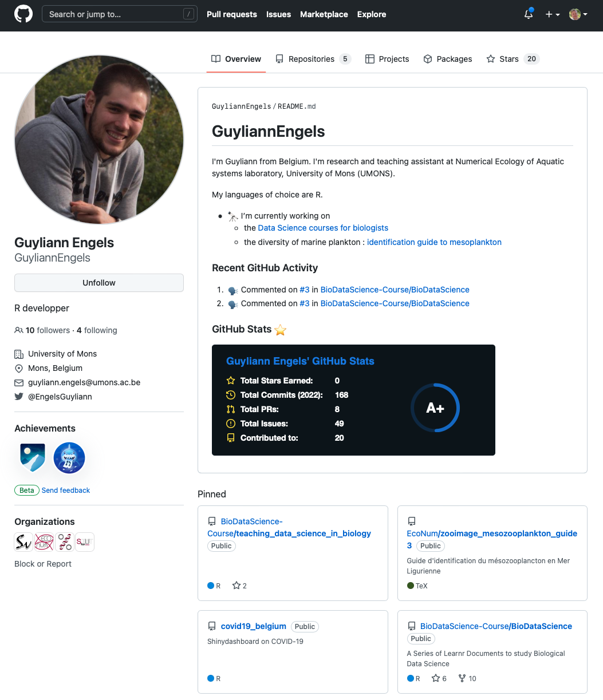Image resolution: width=603 pixels, height=700 pixels.
Task: Click the University of Mons building icon
Action: coord(19,354)
